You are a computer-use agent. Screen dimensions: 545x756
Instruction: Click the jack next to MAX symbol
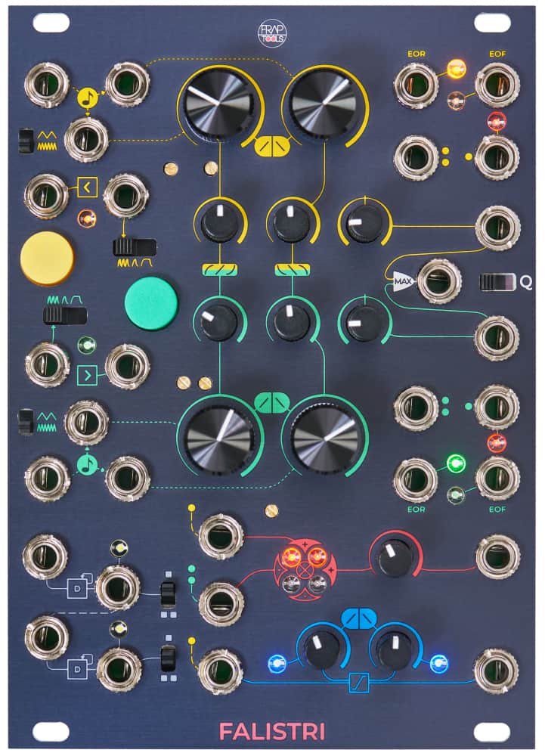(x=439, y=282)
